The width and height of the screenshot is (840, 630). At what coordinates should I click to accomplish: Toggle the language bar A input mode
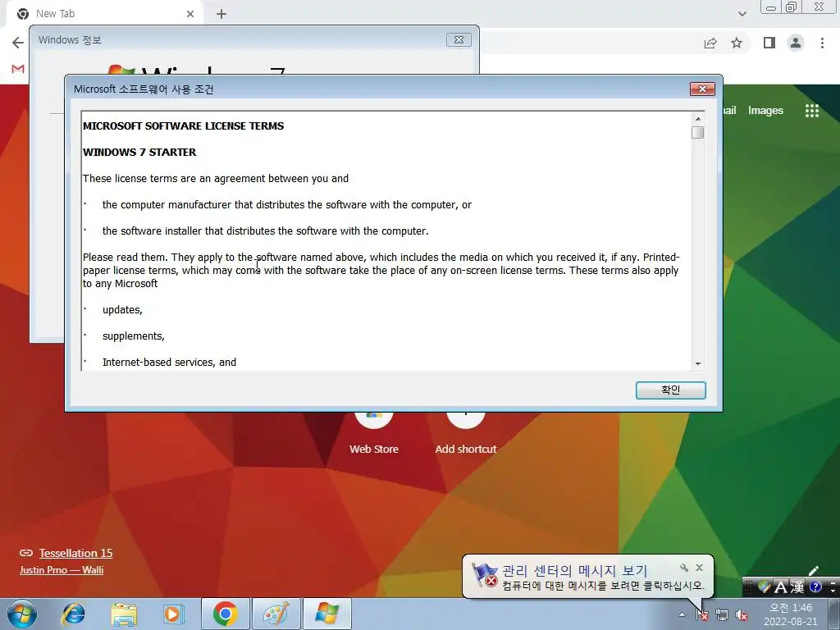pos(781,587)
